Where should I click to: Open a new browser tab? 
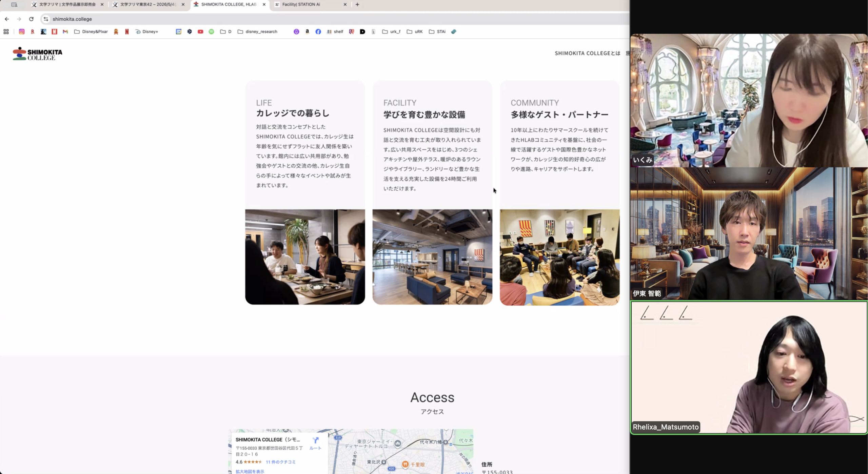pyautogui.click(x=357, y=4)
